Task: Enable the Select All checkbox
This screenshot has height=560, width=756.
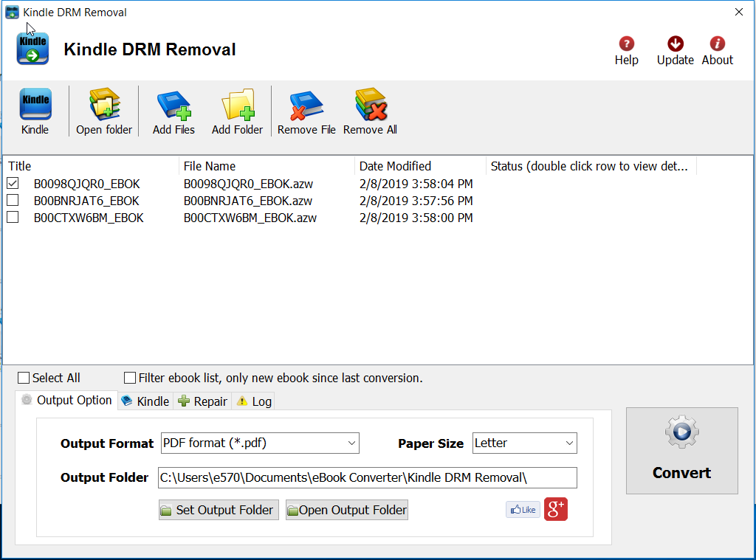Action: (x=23, y=378)
